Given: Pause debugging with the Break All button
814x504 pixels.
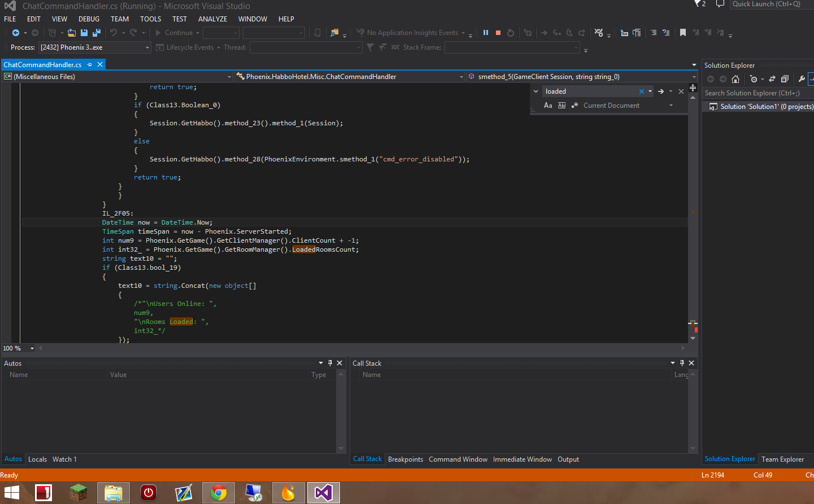Looking at the screenshot, I should pos(485,33).
